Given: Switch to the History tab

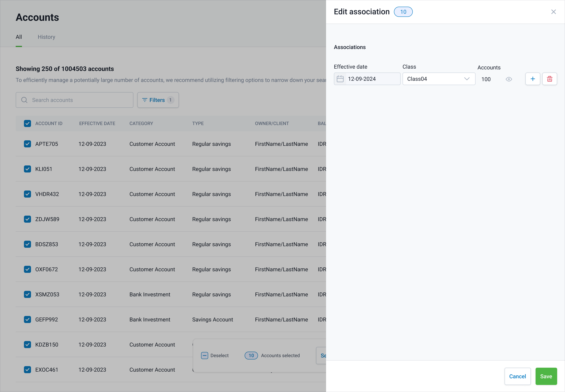Looking at the screenshot, I should pos(46,37).
